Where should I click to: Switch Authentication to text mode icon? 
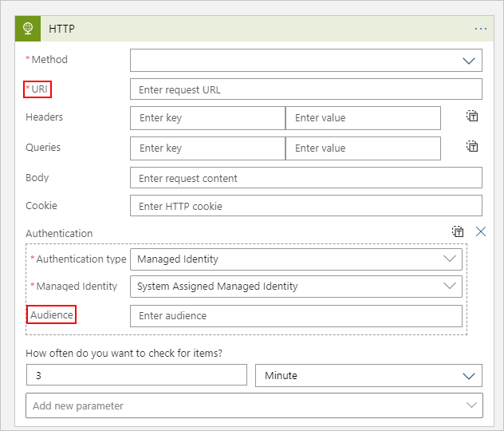(458, 231)
